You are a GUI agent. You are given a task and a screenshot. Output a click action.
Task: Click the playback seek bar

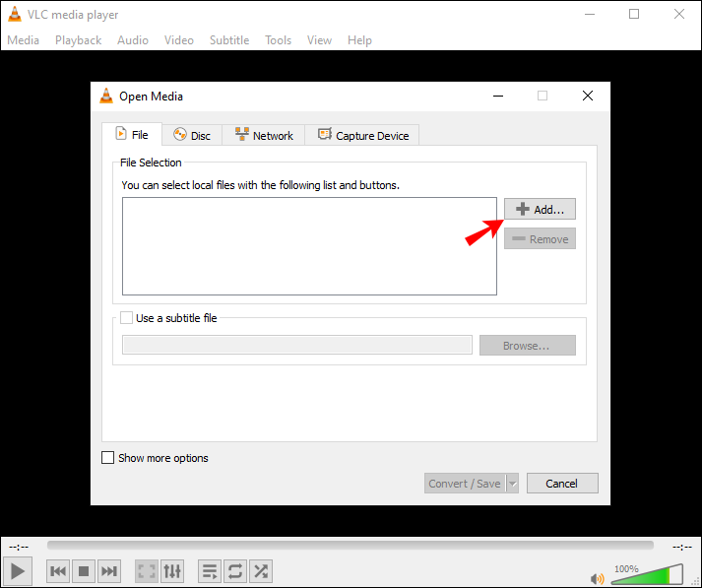pos(351,545)
